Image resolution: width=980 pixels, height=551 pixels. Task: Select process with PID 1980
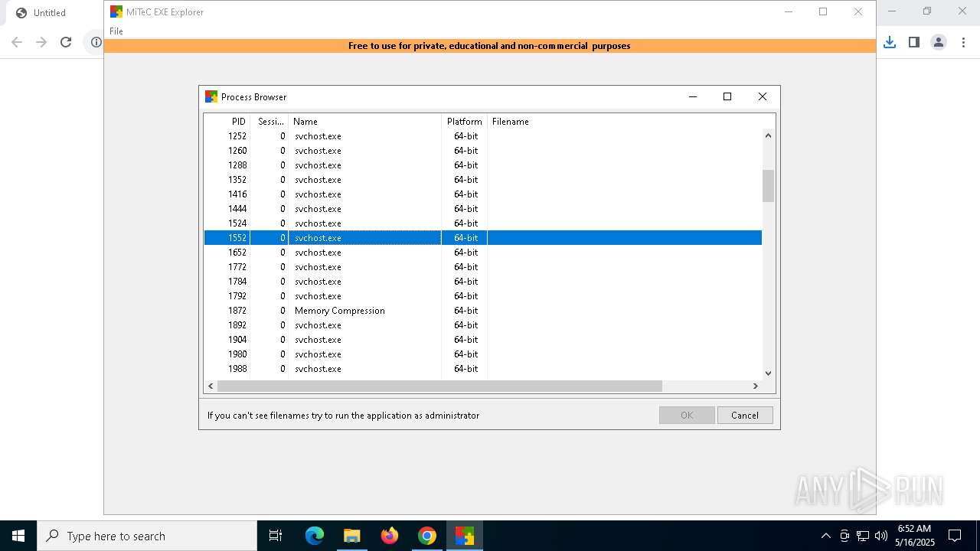[483, 354]
